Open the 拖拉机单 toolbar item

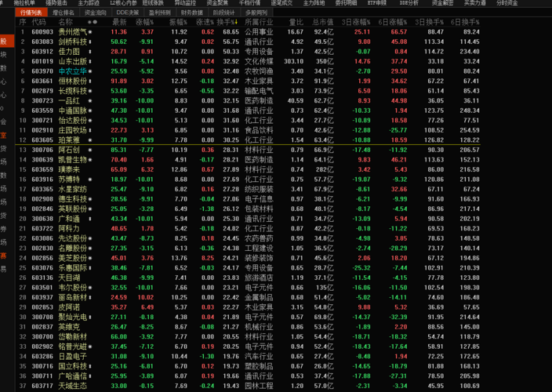pos(24,3)
